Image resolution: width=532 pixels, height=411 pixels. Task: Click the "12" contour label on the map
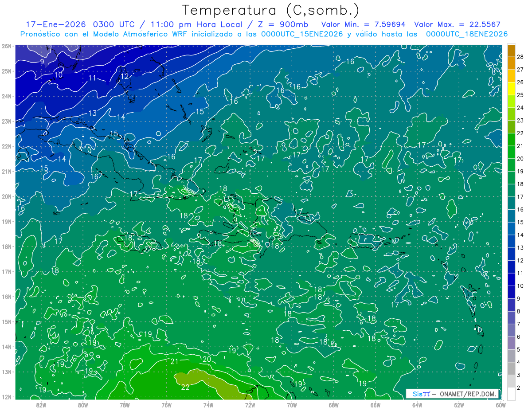coord(125,76)
